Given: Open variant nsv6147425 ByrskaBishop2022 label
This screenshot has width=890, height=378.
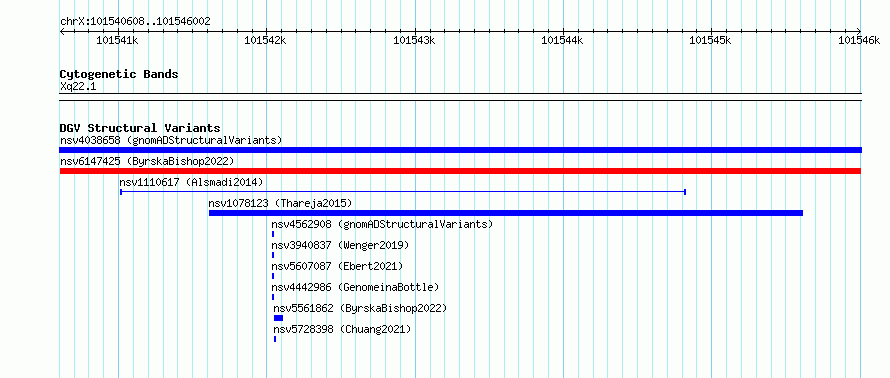Looking at the screenshot, I should (147, 161).
